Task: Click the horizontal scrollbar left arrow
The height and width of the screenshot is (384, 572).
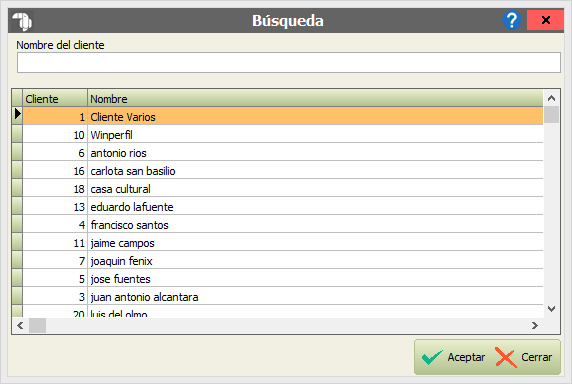Action: coord(20,325)
